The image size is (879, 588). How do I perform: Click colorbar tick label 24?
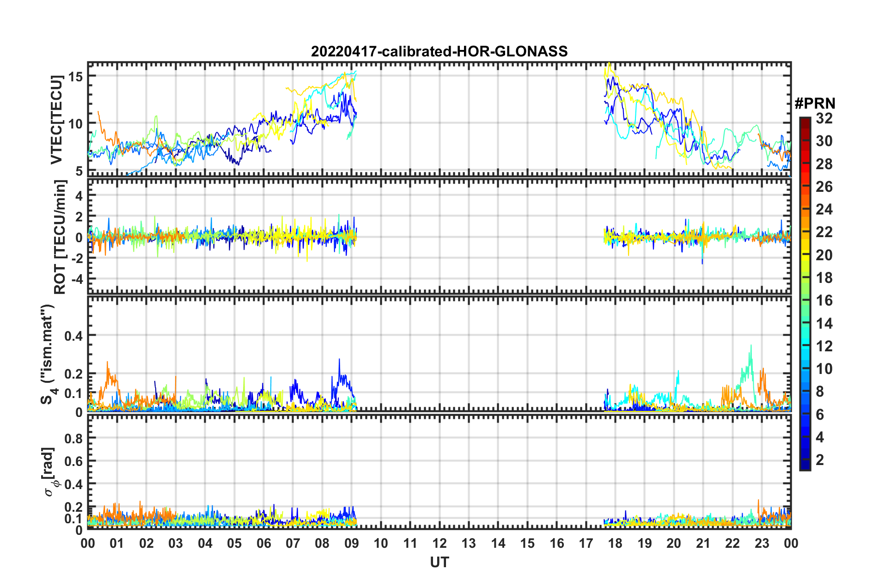[x=824, y=209]
